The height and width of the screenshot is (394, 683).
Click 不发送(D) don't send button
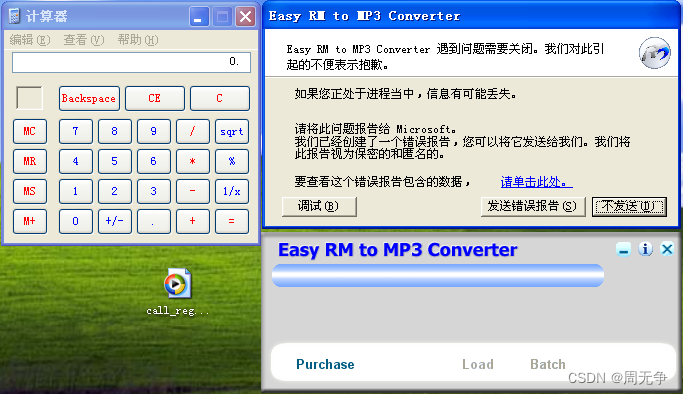click(629, 207)
